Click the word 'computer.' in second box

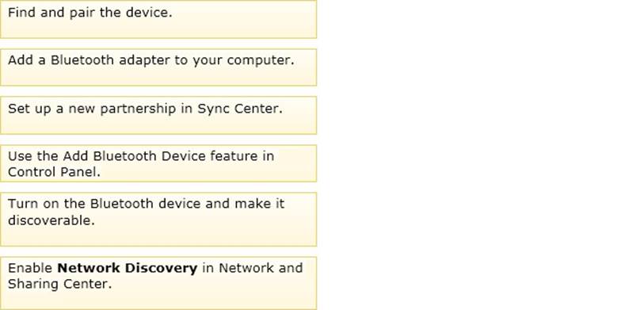pos(261,61)
